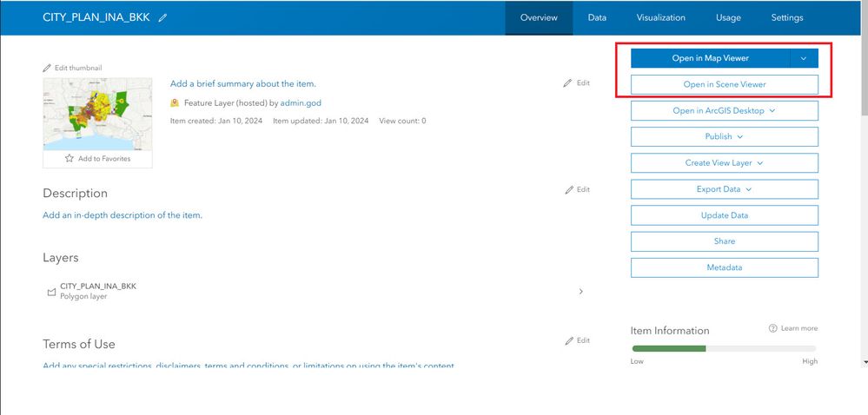This screenshot has height=415, width=868.
Task: Click the Item updated: Jan 10, 2024 text
Action: 321,121
